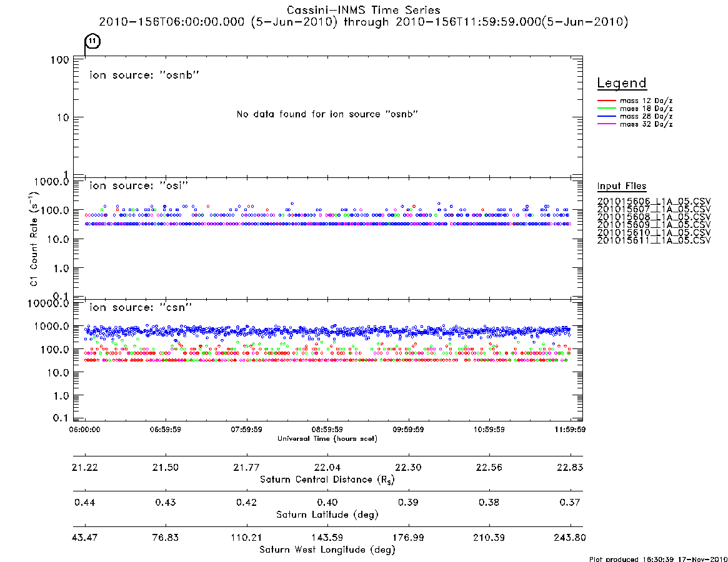Click file 201015606_L1A_05.CSV
This screenshot has height=562, width=728.
pyautogui.click(x=654, y=202)
